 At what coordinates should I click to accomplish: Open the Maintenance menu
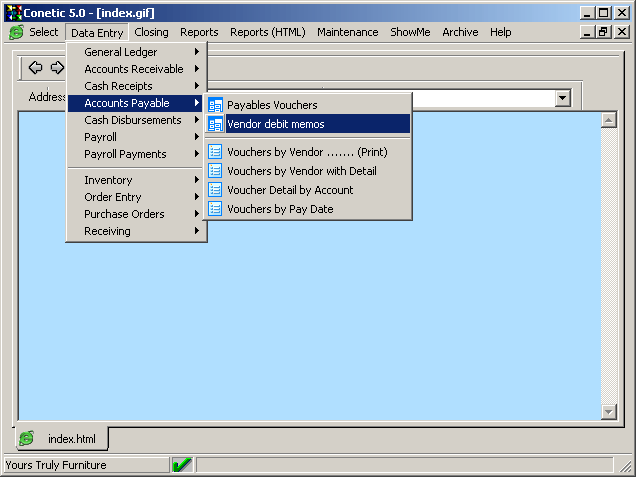click(347, 32)
